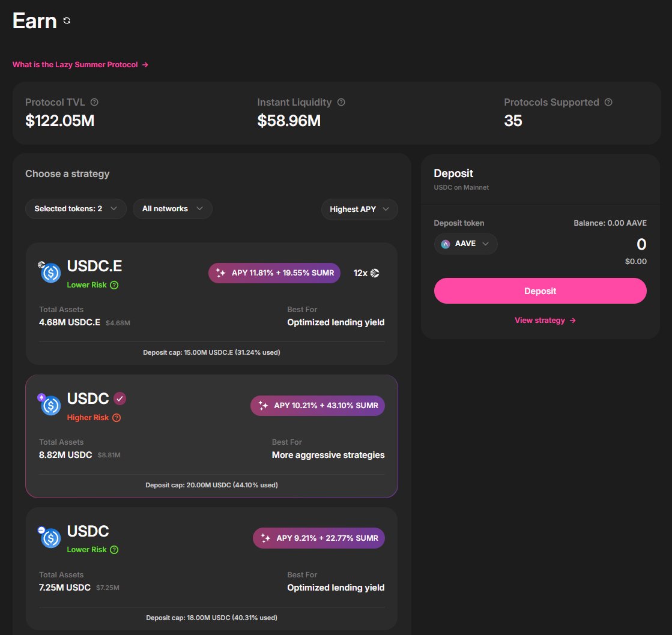Click the 8.82M USDC total assets value
Screen dimensions: 672x635
65,455
